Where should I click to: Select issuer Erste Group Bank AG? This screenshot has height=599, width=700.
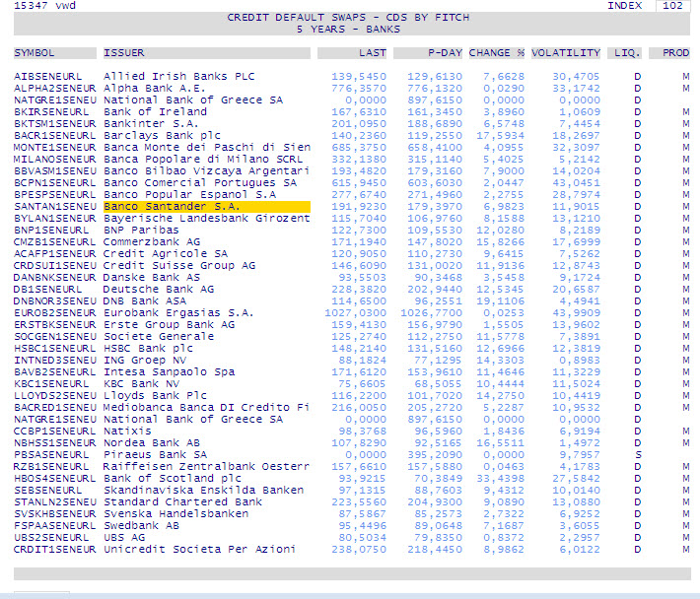coord(170,325)
